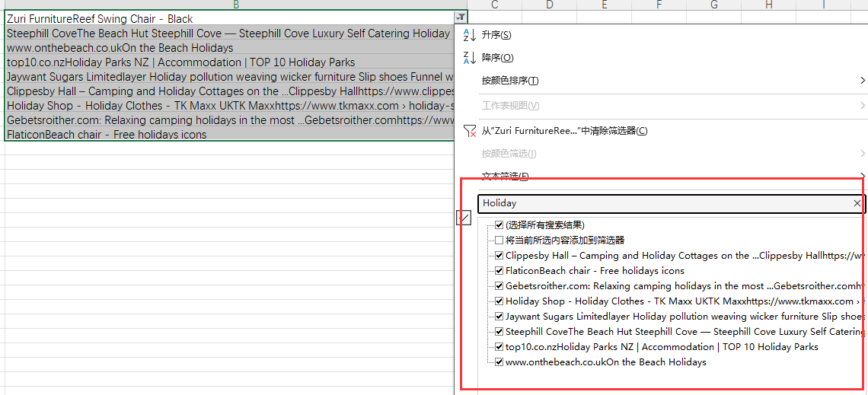Click the www.onthebeach.co.ukOn the Beach Holidays cell
The width and height of the screenshot is (868, 395).
229,48
